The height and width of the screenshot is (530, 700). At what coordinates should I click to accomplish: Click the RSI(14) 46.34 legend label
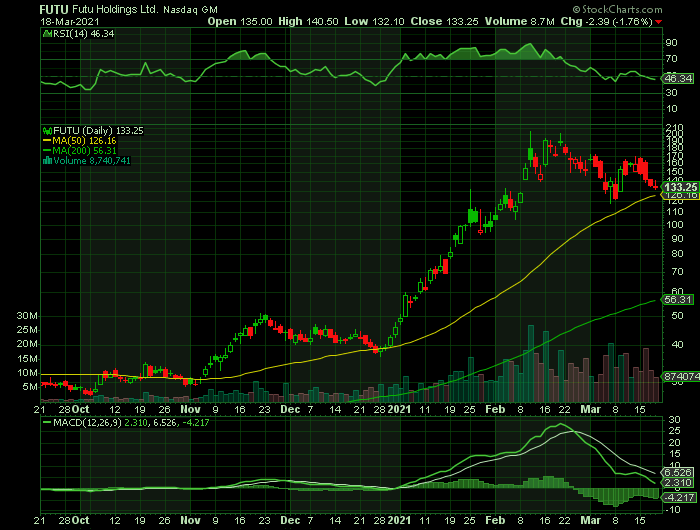pyautogui.click(x=83, y=33)
